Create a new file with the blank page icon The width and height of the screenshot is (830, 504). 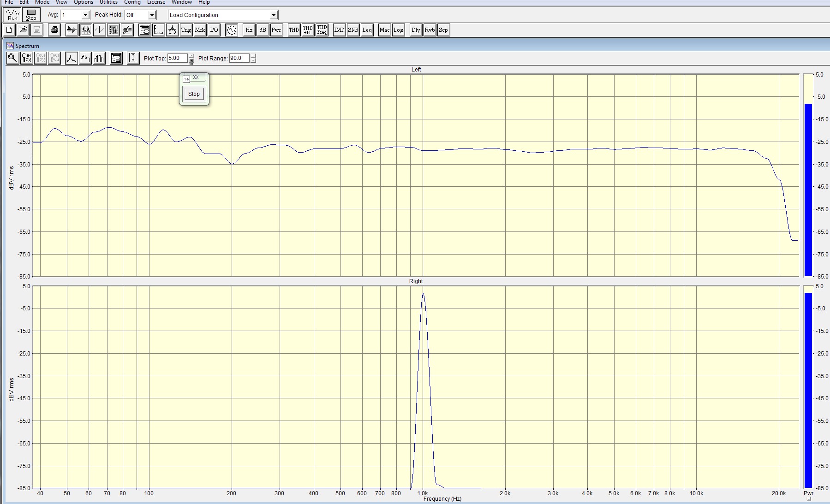(x=9, y=30)
